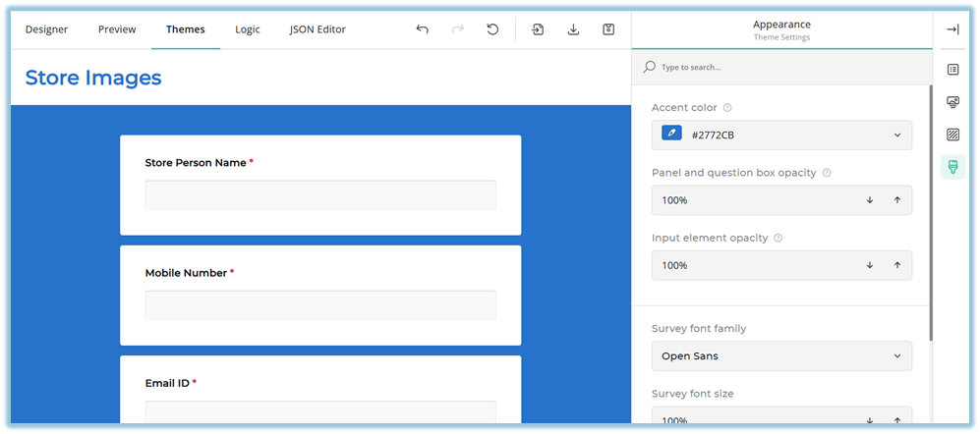Click the blue accent color swatch
The height and width of the screenshot is (434, 980).
(672, 135)
